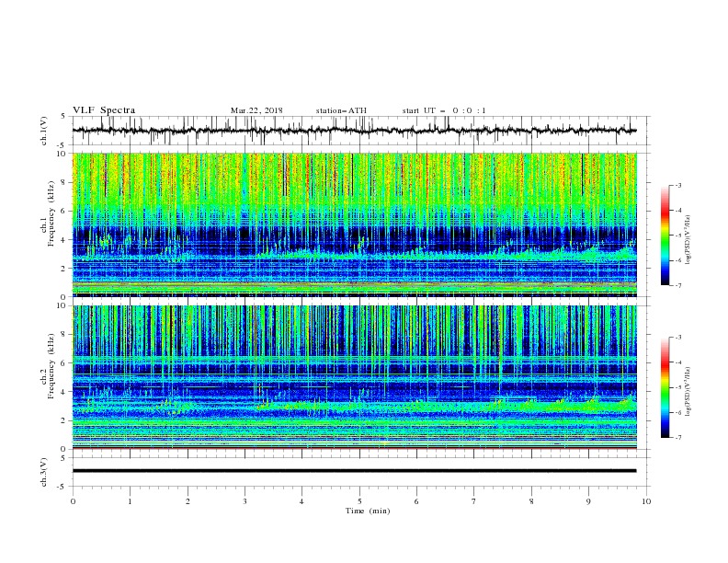Click the red baseline of the ch.2 spectrogram
728x563 pixels.
pos(354,449)
